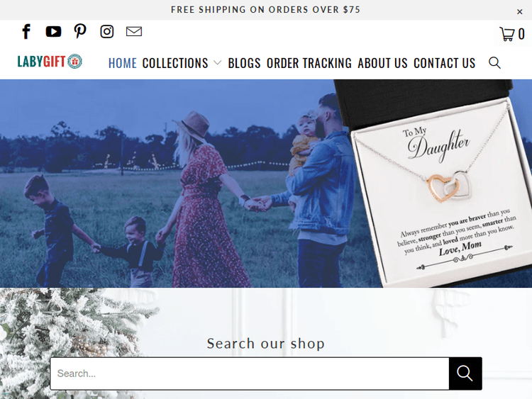Expand the Collections dropdown menu
This screenshot has height=399, width=532.
[175, 63]
